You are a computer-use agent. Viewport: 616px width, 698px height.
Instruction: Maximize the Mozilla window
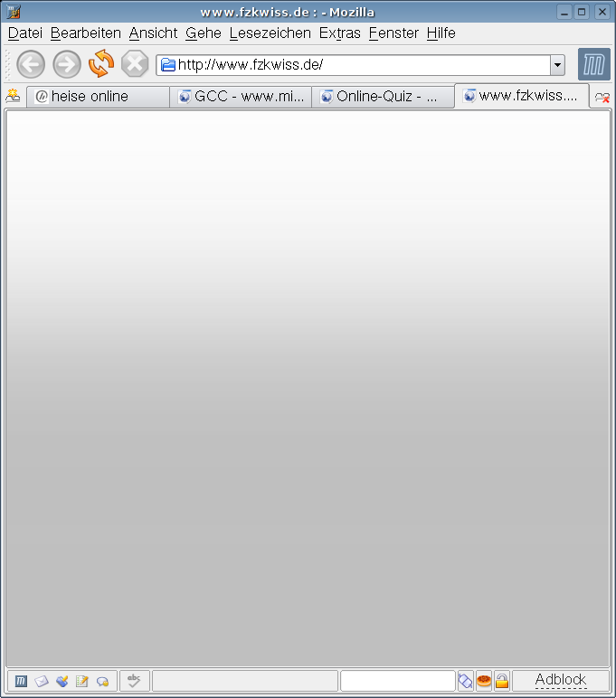point(582,12)
